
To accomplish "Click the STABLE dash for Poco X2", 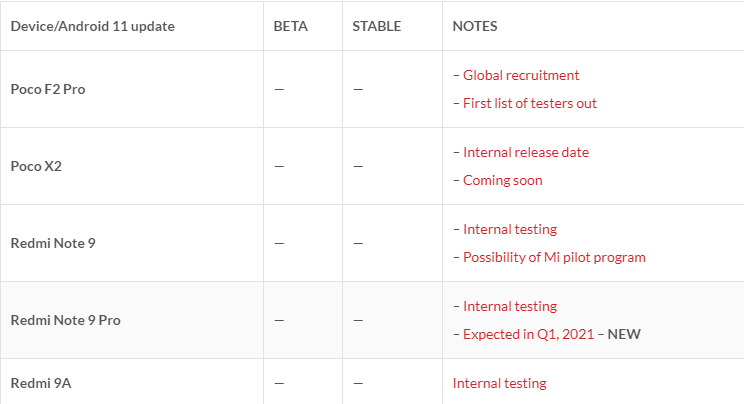I will (358, 166).
